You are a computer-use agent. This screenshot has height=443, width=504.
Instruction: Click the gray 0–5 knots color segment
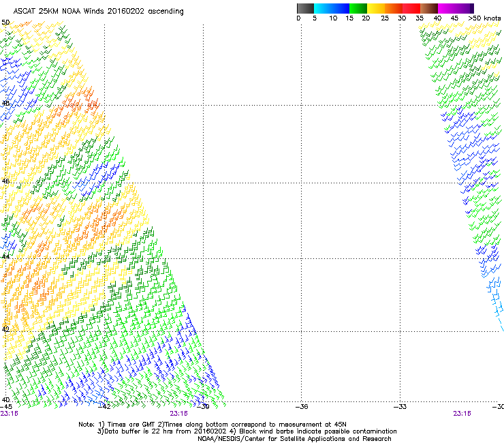point(305,8)
